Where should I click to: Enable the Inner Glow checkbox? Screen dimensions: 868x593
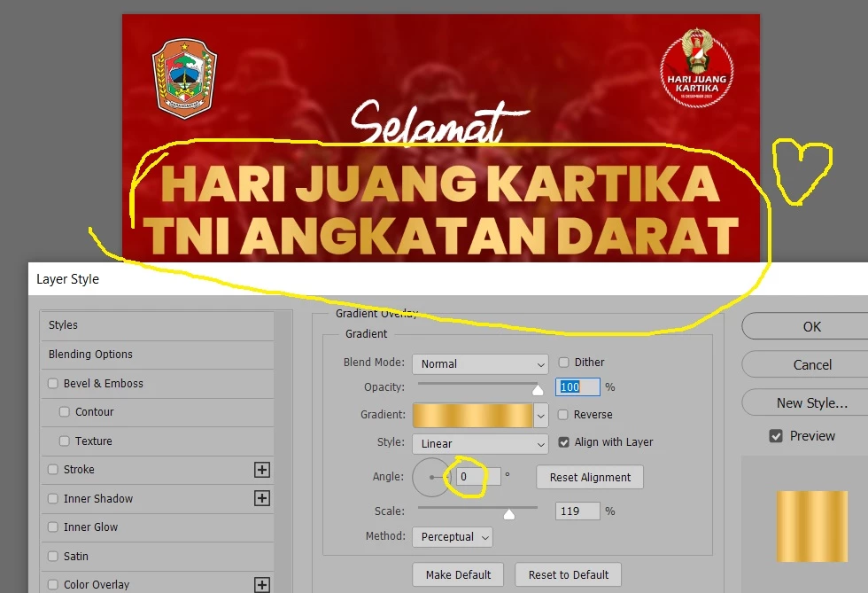coord(53,527)
